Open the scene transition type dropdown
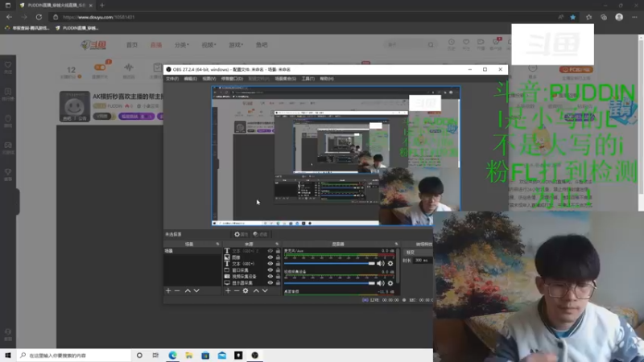The width and height of the screenshot is (644, 362). click(x=418, y=253)
